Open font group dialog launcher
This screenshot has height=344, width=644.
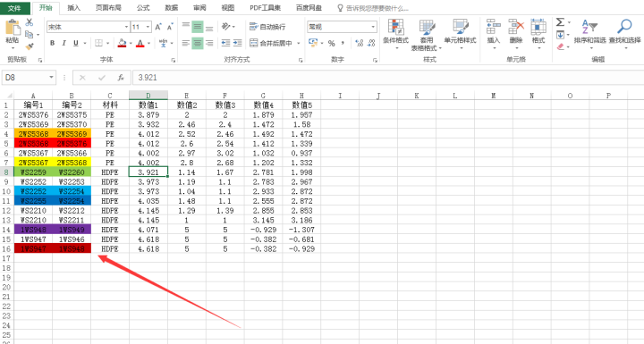coord(173,60)
